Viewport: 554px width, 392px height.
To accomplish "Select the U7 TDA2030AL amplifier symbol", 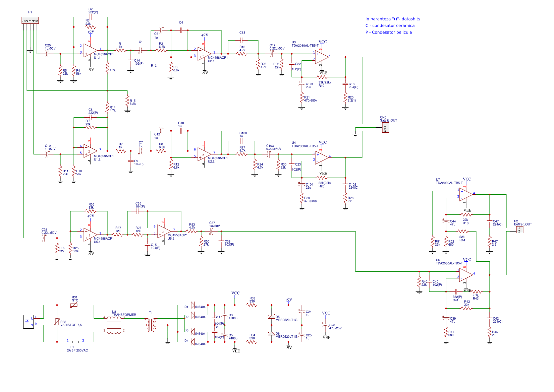I will 465,194.
